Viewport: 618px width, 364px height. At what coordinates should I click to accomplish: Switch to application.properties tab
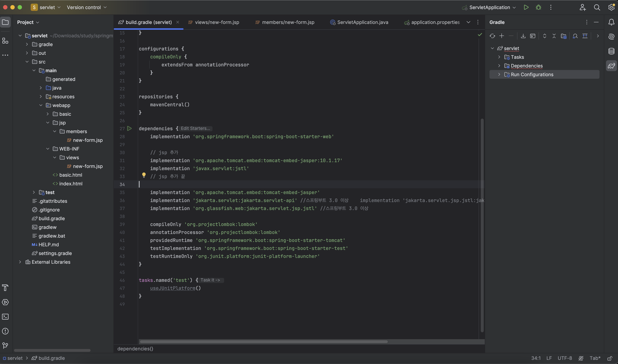pos(432,22)
